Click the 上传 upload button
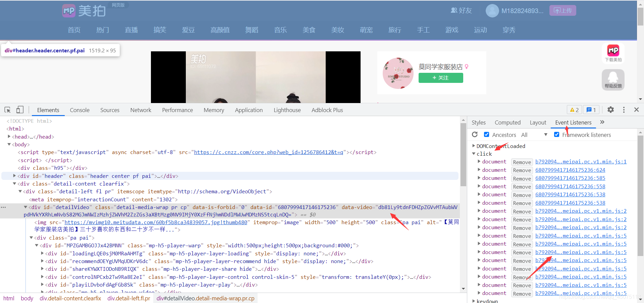The width and height of the screenshot is (644, 303). [x=562, y=10]
